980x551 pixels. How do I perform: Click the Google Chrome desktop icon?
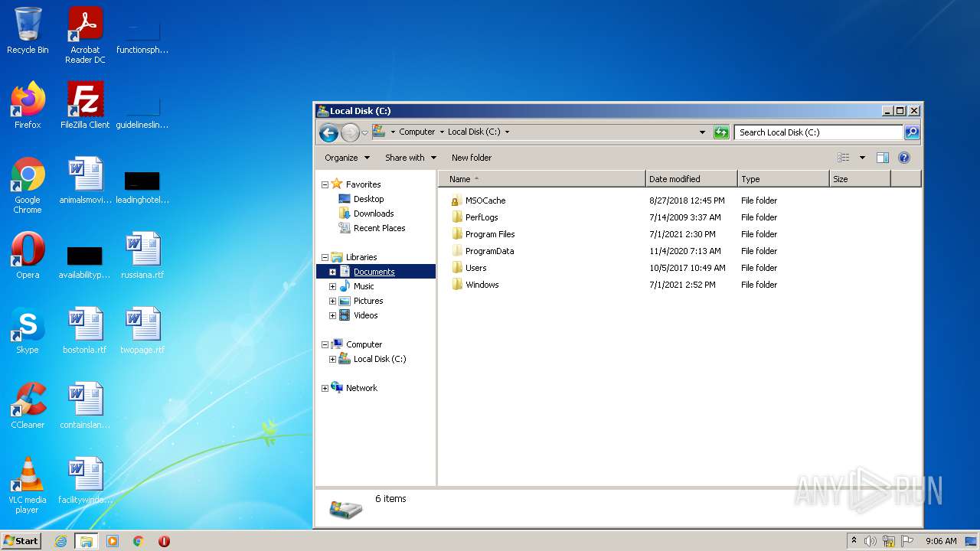[28, 185]
